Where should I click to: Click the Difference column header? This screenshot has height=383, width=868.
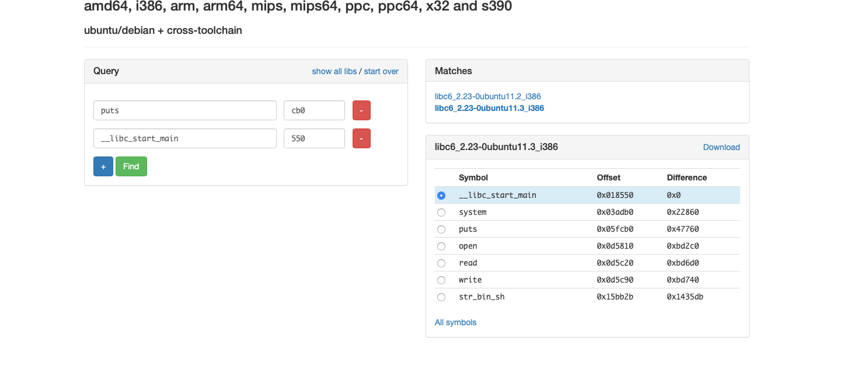687,177
